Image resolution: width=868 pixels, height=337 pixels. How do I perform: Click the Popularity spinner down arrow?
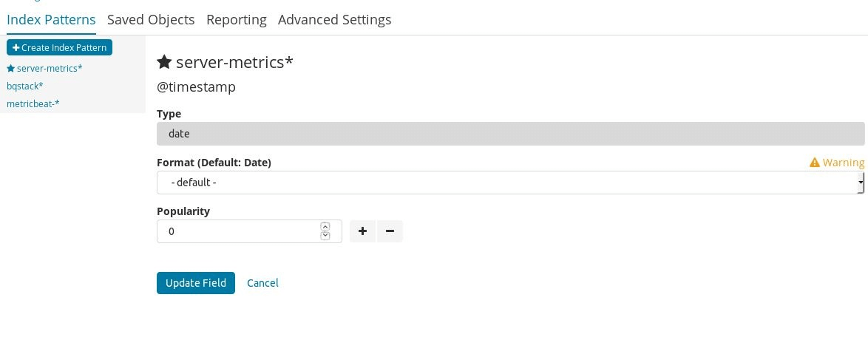click(x=325, y=236)
